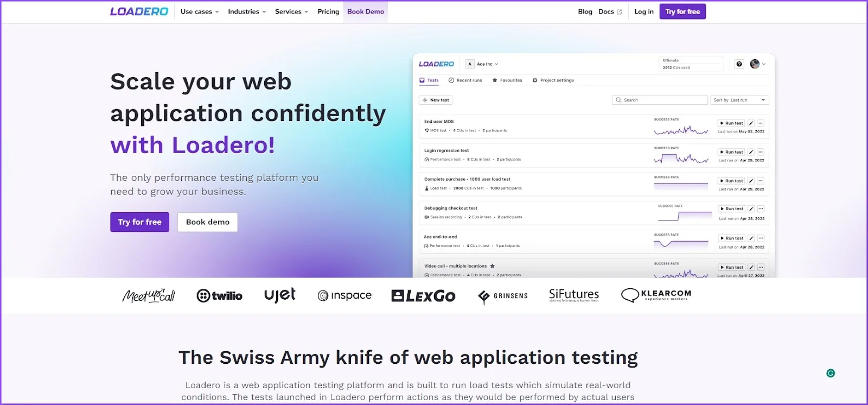Screen dimensions: 868x405
Task: Click the Klearcom logo
Action: pyautogui.click(x=656, y=295)
